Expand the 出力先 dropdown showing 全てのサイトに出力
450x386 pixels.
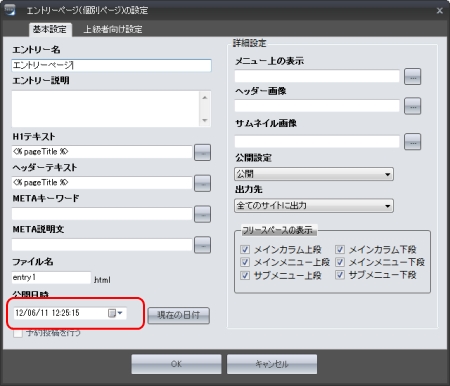314,206
